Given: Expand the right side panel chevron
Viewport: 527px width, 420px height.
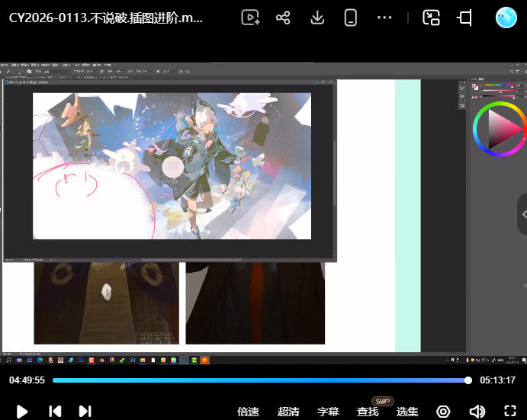Looking at the screenshot, I should click(x=523, y=214).
